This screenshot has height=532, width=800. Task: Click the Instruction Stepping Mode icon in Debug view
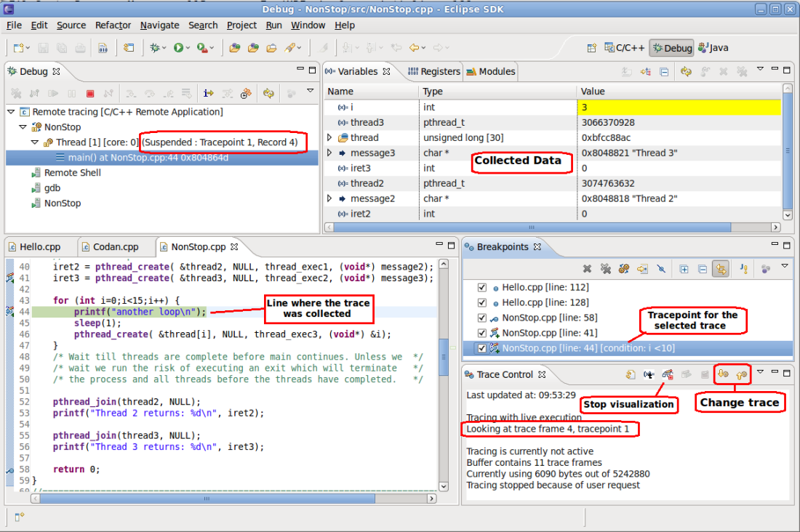pyautogui.click(x=208, y=93)
